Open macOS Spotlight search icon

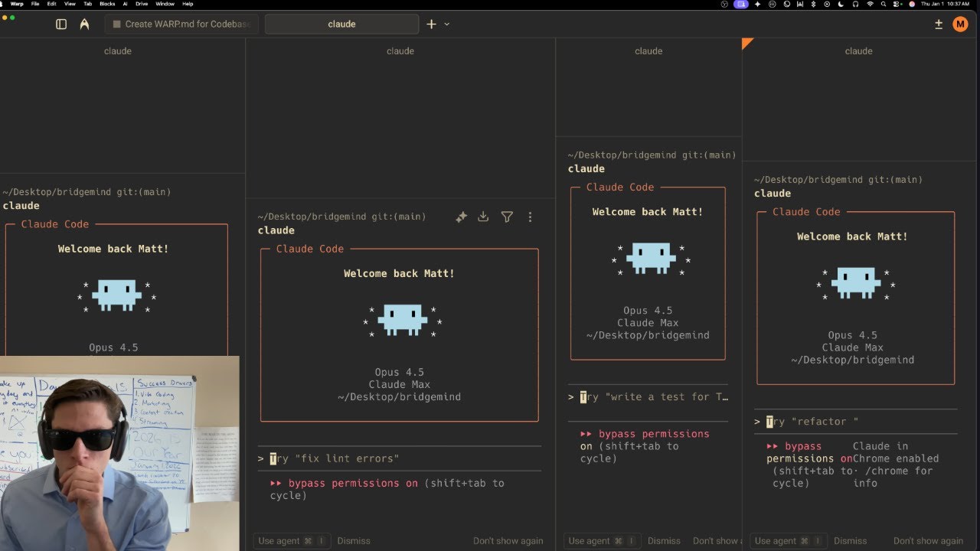tap(884, 4)
